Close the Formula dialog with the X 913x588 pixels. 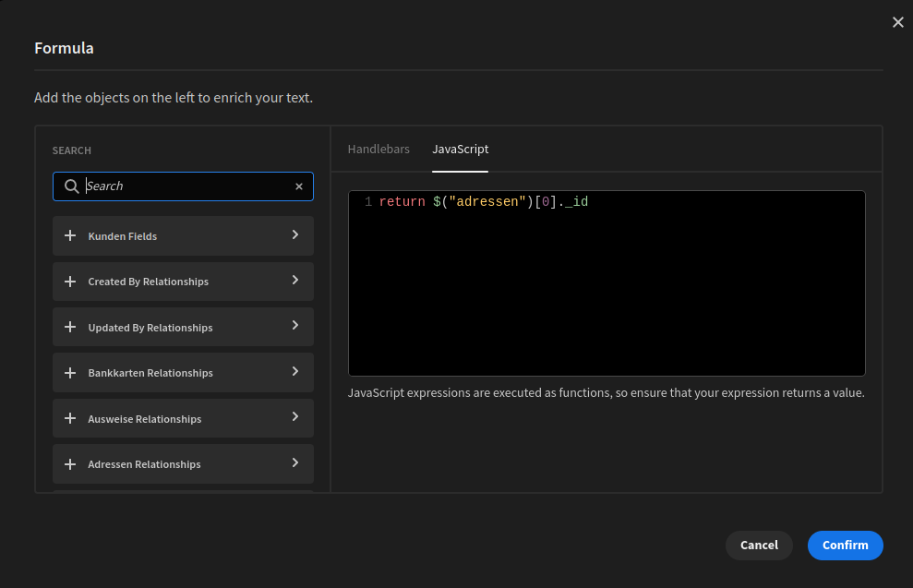(x=897, y=22)
